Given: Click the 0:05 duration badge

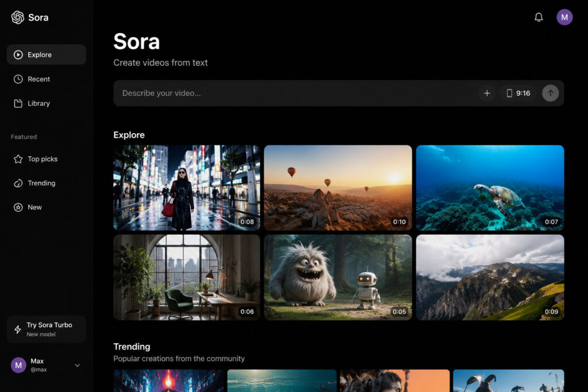Looking at the screenshot, I should click(399, 312).
